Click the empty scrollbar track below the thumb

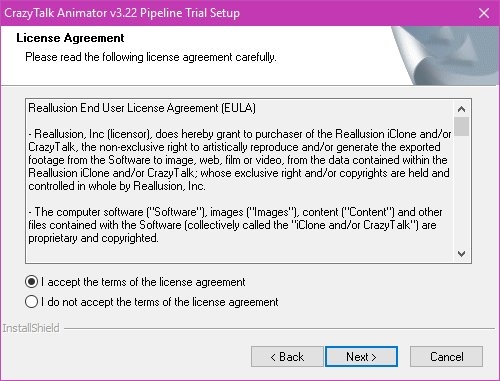(x=461, y=191)
